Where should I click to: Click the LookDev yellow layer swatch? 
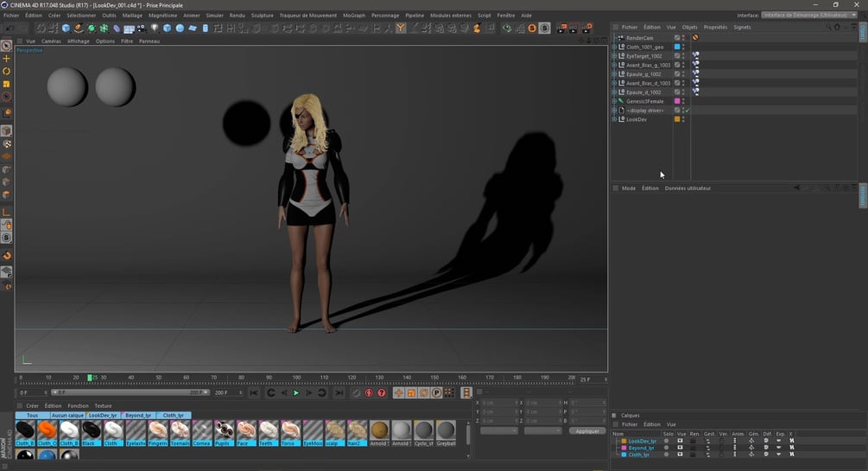677,119
